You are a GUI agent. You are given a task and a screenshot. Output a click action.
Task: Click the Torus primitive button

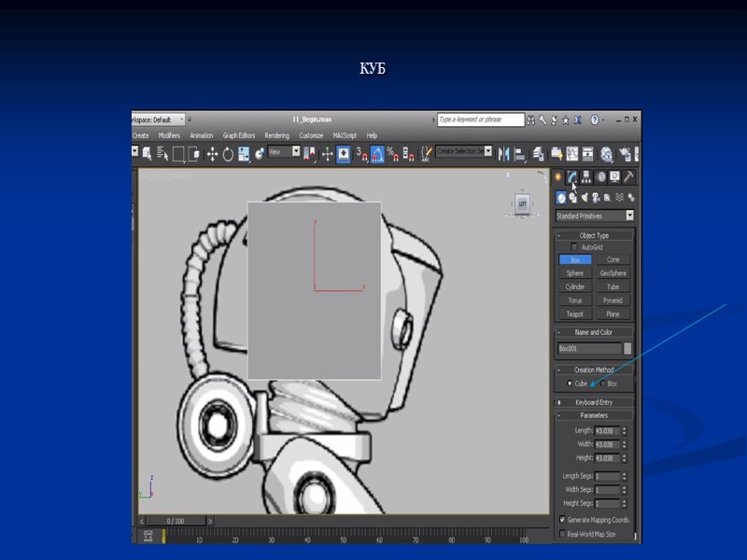[x=575, y=301]
